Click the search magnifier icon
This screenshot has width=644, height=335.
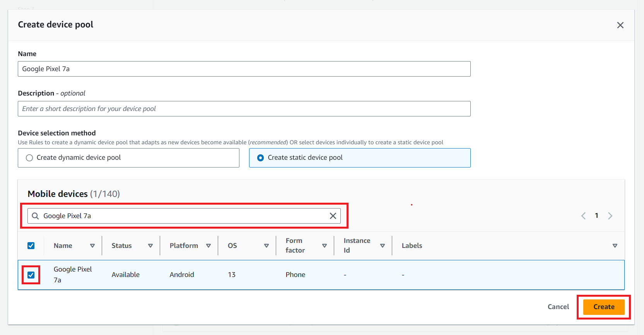(x=35, y=216)
